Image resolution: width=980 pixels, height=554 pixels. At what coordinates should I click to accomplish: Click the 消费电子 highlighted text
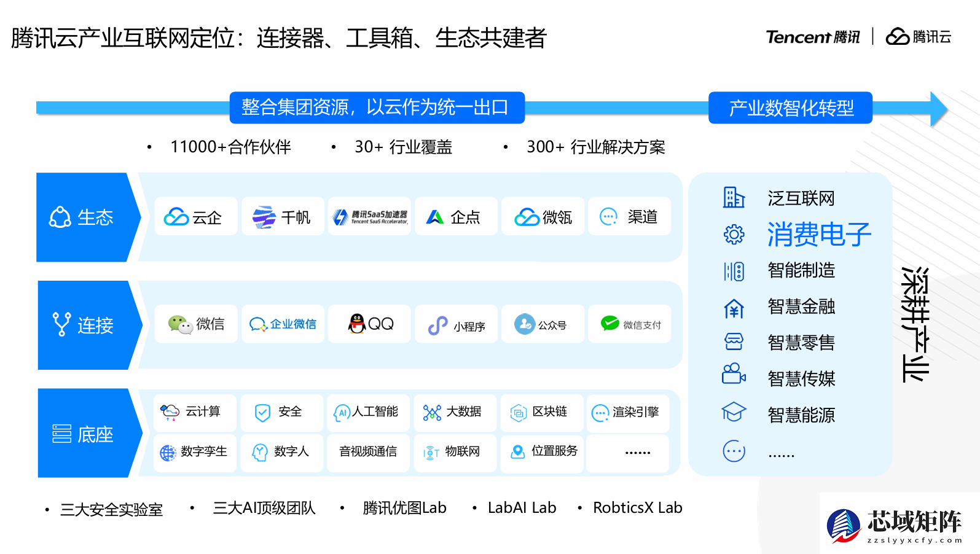pos(819,235)
